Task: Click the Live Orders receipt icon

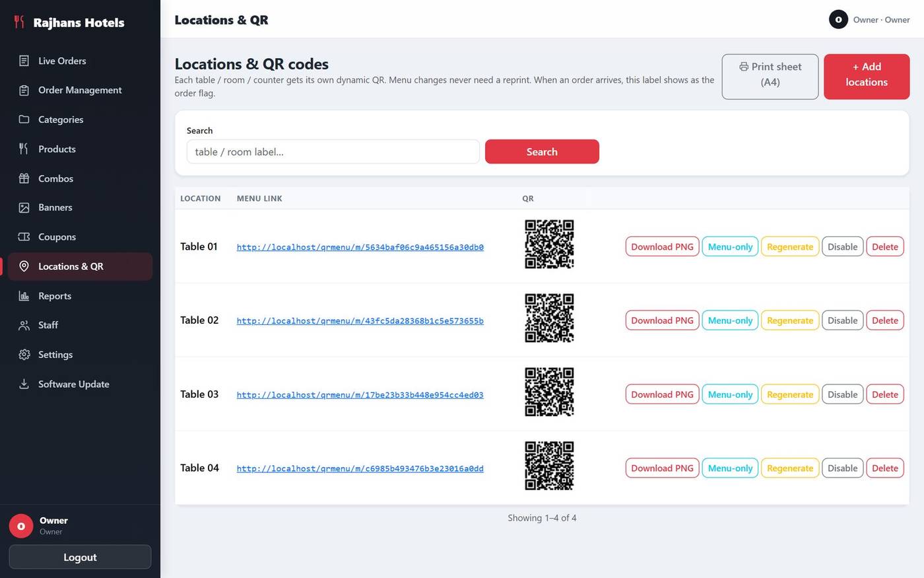Action: click(24, 61)
